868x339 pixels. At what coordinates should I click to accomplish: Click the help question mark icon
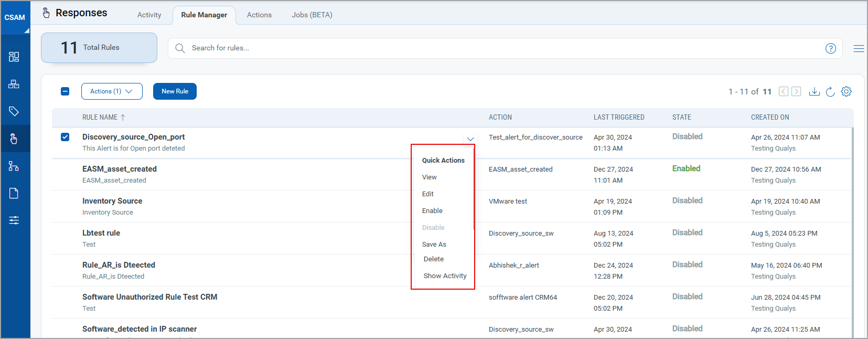coord(830,48)
